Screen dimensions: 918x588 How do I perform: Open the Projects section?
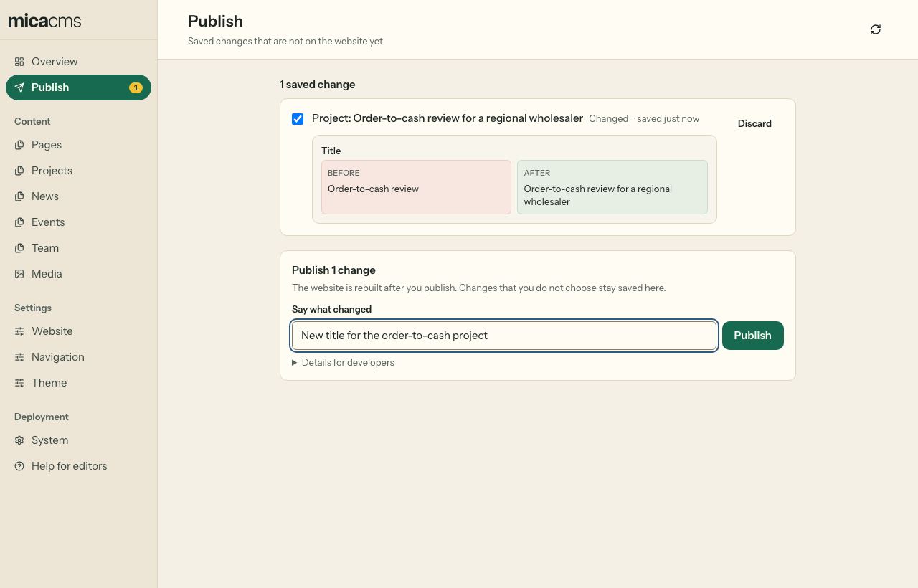78,171
